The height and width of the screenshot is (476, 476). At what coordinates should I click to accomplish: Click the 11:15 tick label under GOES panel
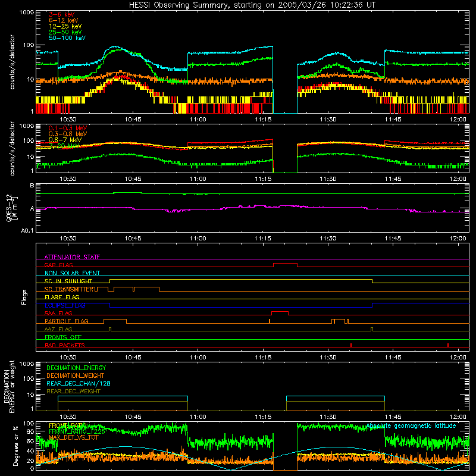(263, 239)
